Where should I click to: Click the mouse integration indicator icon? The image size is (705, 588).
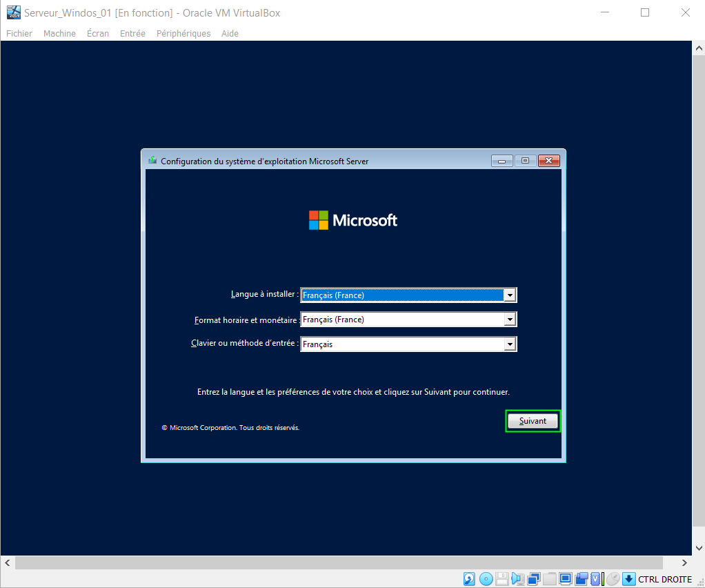[613, 579]
